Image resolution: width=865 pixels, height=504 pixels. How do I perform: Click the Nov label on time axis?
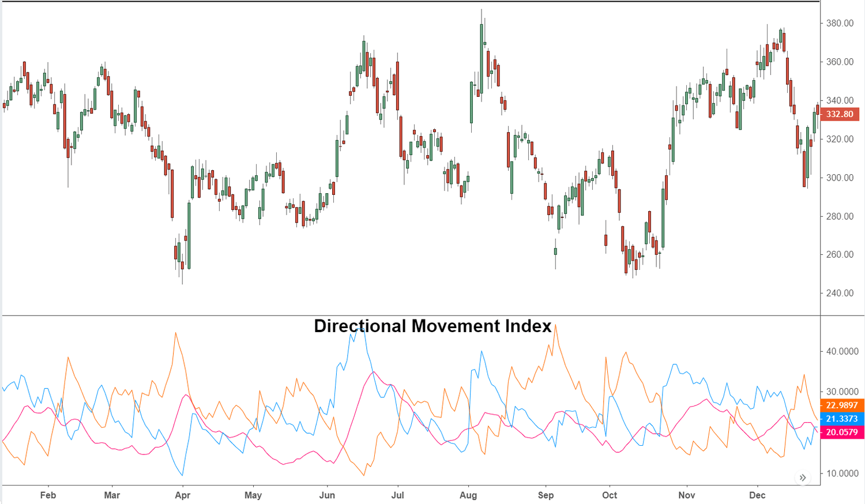(x=687, y=495)
